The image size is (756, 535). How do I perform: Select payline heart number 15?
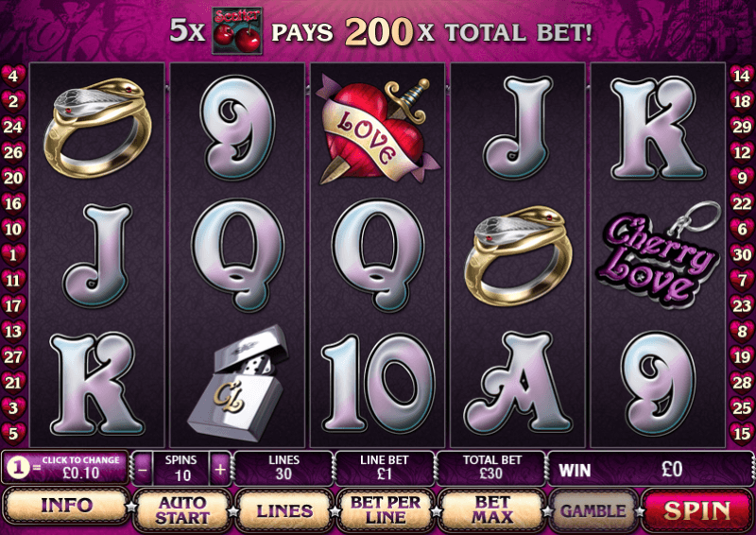coord(742,433)
